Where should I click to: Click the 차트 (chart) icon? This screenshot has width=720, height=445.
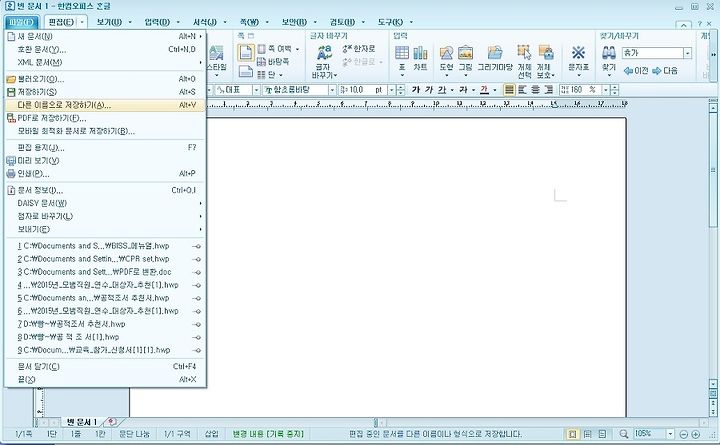coord(420,53)
